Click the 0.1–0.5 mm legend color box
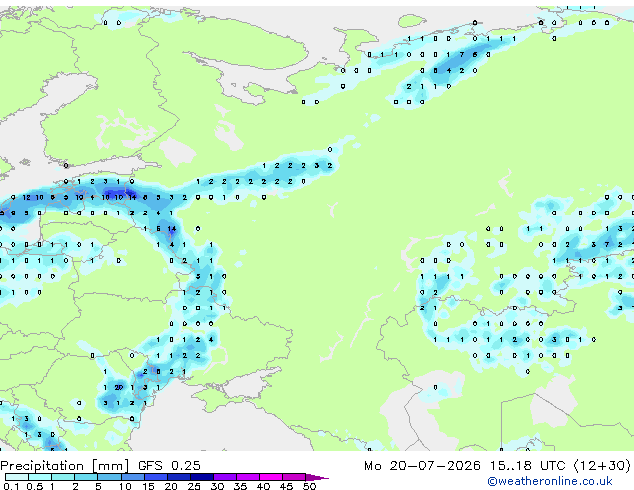Viewport: 634px width, 490px height. point(17,477)
